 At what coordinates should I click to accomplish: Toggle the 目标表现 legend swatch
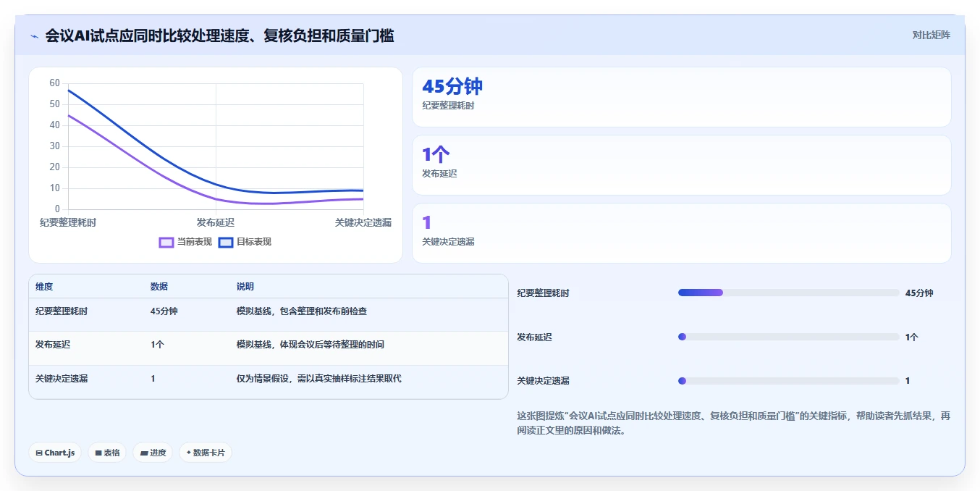[x=226, y=242]
